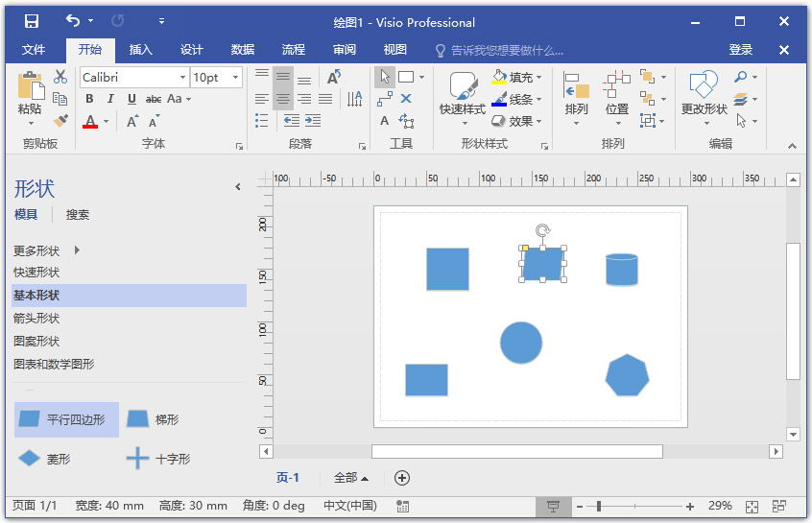The image size is (812, 523).
Task: Open the Calibri font name dropdown
Action: pos(182,77)
